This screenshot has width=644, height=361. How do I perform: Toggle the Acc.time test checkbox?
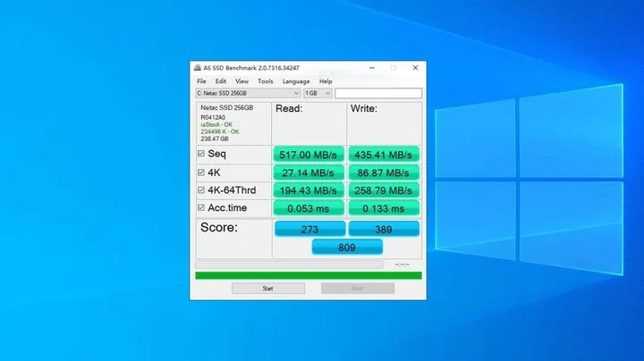tap(200, 207)
